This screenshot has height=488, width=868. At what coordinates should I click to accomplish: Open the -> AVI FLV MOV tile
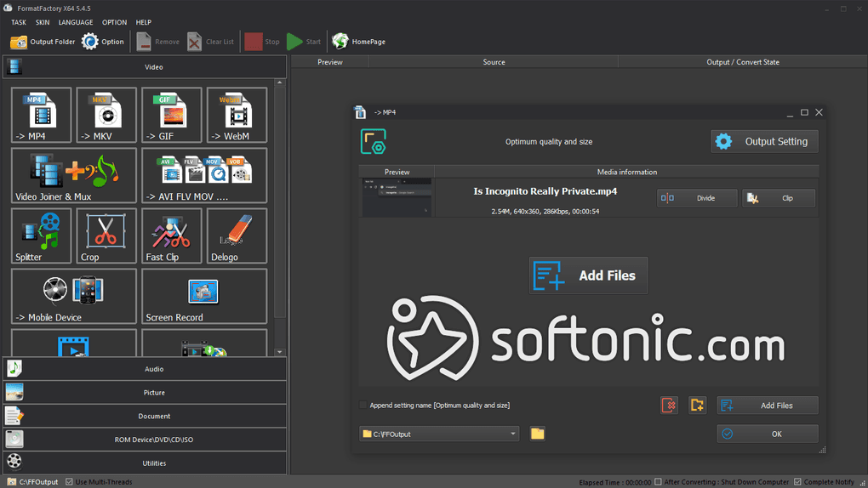coord(204,175)
